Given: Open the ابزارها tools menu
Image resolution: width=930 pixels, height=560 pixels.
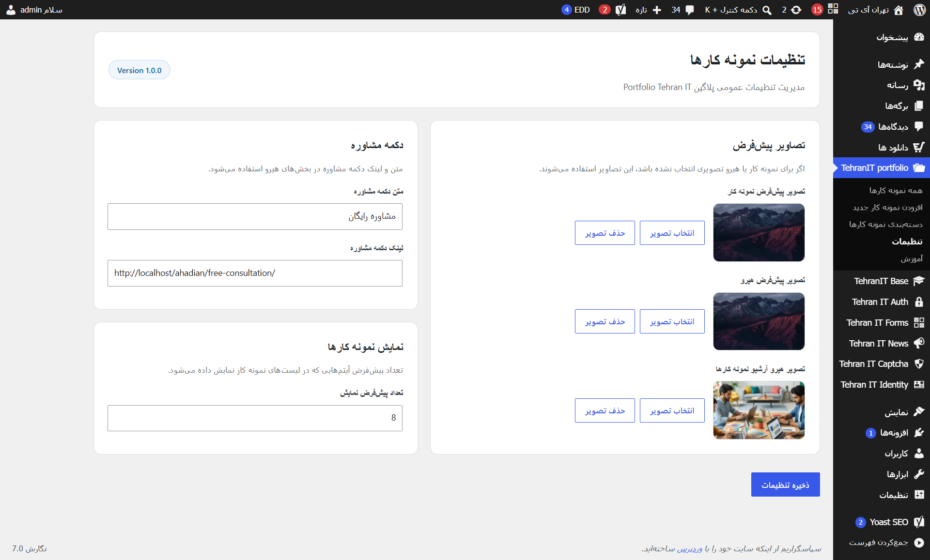Looking at the screenshot, I should click(882, 474).
